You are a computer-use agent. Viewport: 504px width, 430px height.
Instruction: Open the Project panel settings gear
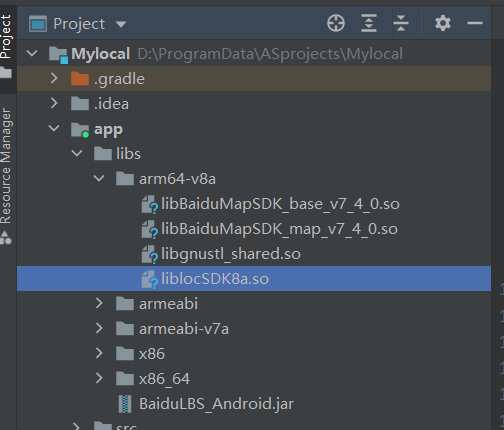tap(443, 23)
